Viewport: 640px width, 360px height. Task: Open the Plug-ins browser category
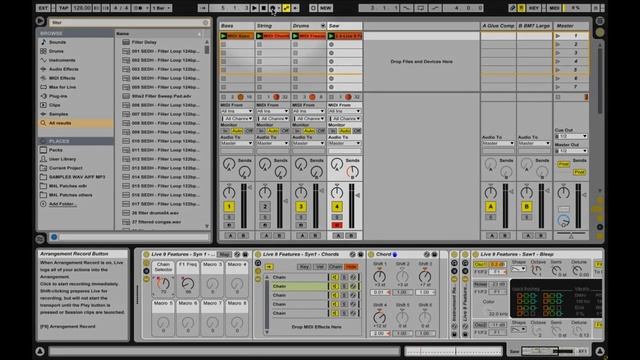click(x=58, y=96)
